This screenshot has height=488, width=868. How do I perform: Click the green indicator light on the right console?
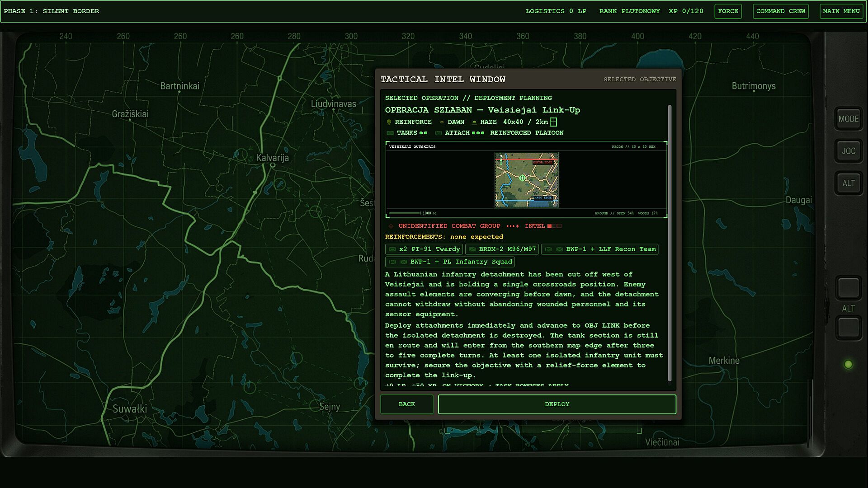point(849,365)
